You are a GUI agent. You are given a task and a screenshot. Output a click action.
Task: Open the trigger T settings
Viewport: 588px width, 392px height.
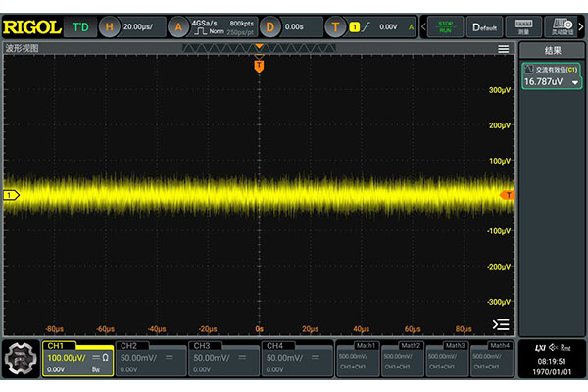(336, 25)
